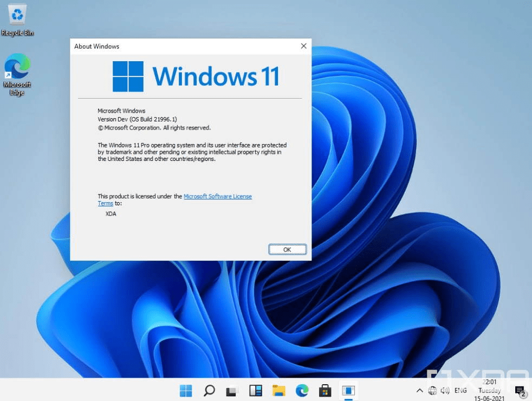Click the Windows 11 logo in the dialog
532x401 pixels.
(128, 76)
